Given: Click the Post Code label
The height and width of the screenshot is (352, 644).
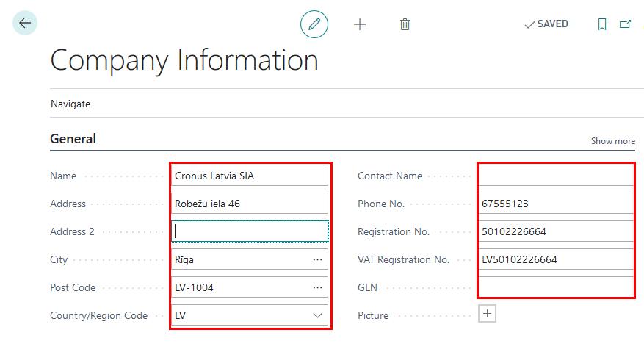Looking at the screenshot, I should tap(73, 287).
